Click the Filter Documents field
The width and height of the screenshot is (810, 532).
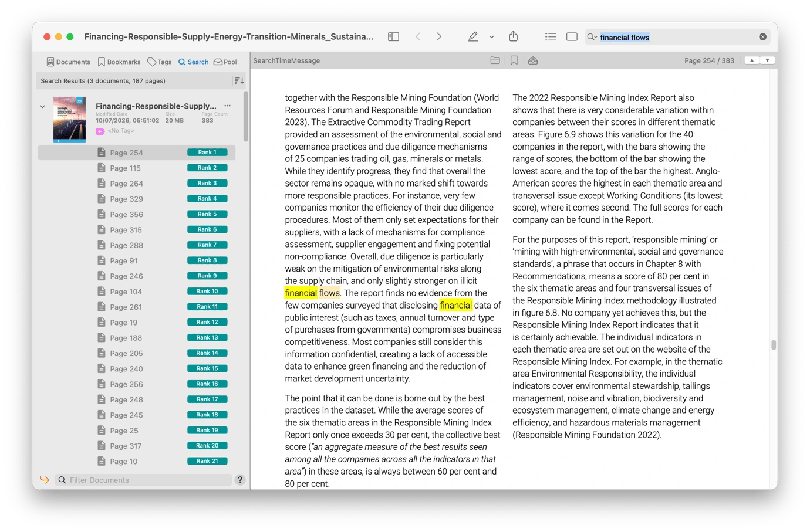144,480
